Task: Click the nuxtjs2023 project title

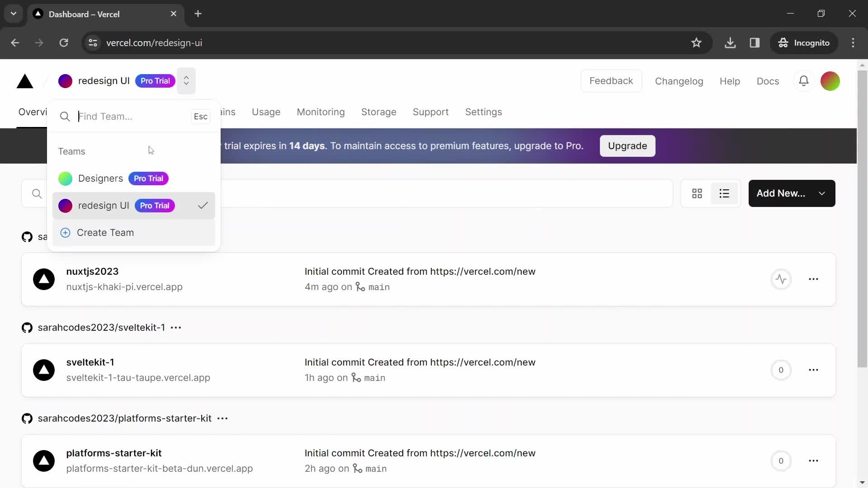Action: click(x=92, y=272)
